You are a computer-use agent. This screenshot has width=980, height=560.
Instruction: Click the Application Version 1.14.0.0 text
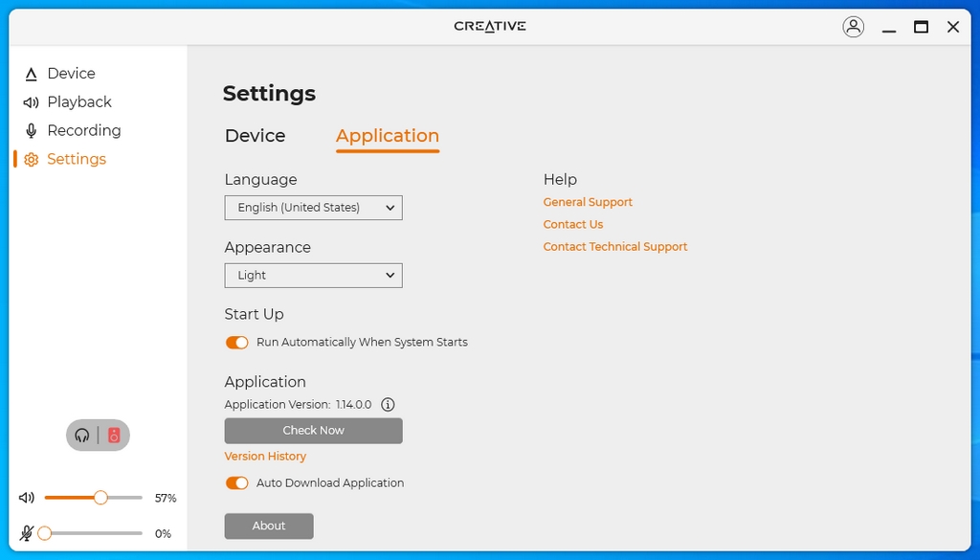tap(299, 404)
